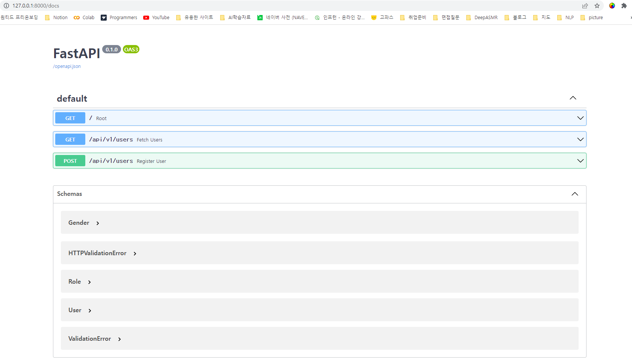This screenshot has width=632, height=364.
Task: Open the Extensions puzzle icon
Action: (x=624, y=6)
